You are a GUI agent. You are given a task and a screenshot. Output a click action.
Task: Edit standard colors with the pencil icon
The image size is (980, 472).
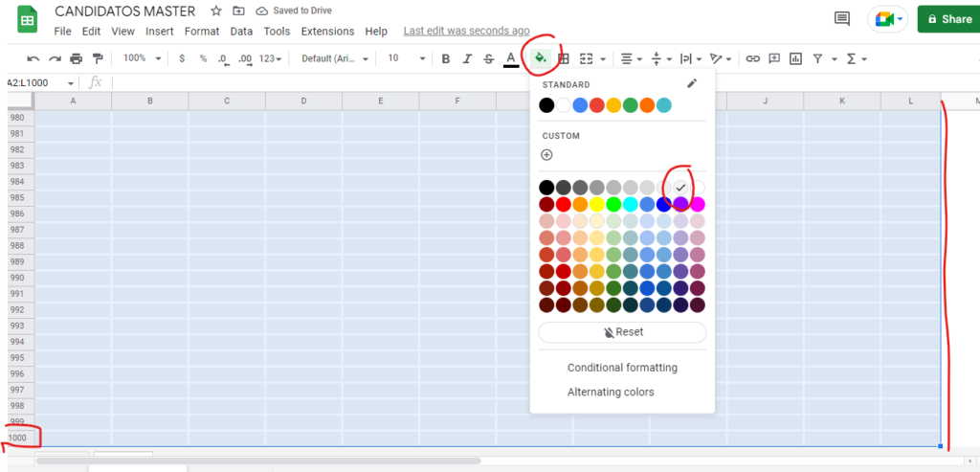pyautogui.click(x=692, y=83)
